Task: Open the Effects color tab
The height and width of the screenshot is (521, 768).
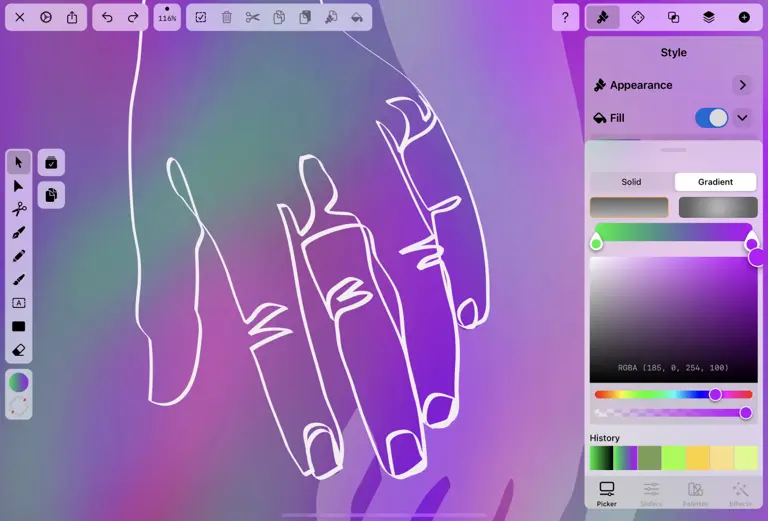Action: click(x=740, y=494)
